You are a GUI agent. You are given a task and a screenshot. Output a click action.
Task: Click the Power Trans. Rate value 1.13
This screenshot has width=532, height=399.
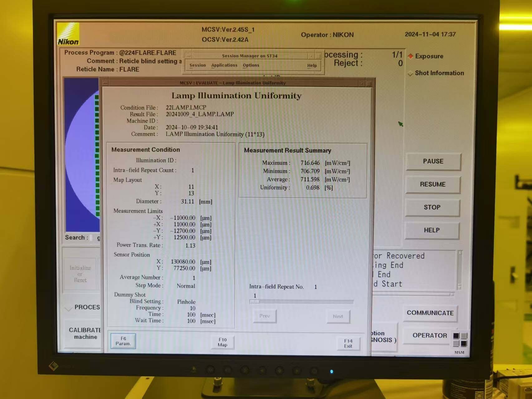[x=190, y=246]
